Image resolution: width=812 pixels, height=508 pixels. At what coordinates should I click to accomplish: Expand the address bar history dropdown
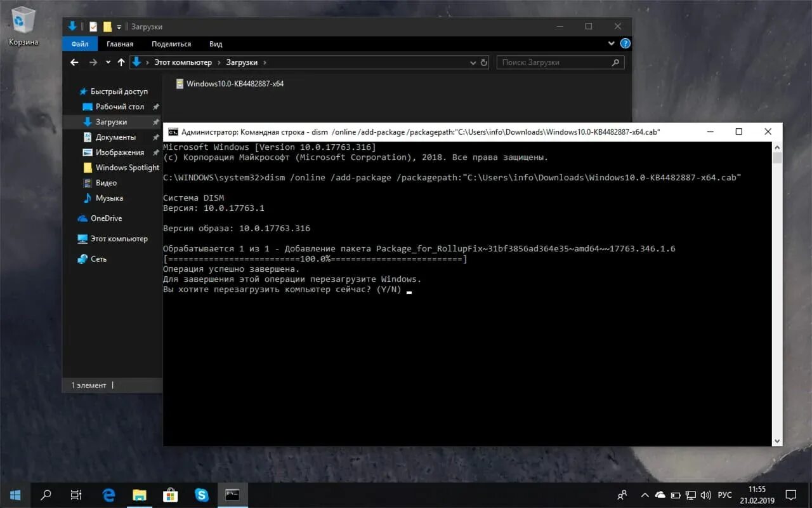click(473, 63)
